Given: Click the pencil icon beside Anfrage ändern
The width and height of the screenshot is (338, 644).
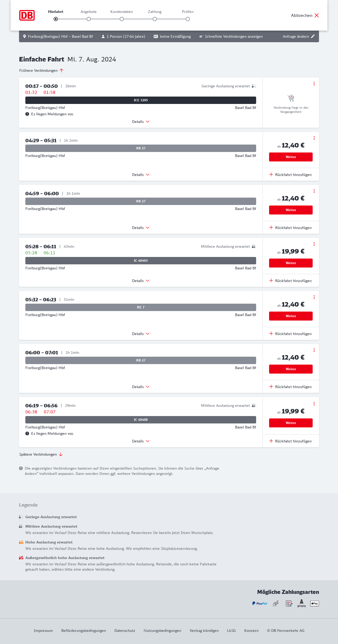Looking at the screenshot, I should click(x=313, y=36).
